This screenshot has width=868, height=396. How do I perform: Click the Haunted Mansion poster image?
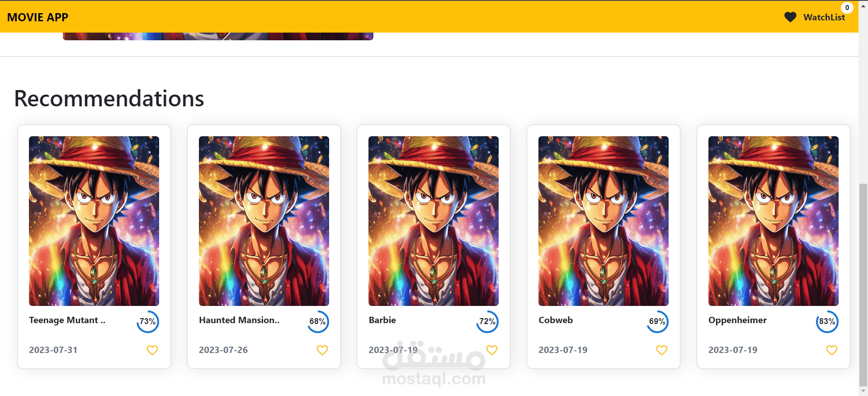click(x=264, y=221)
